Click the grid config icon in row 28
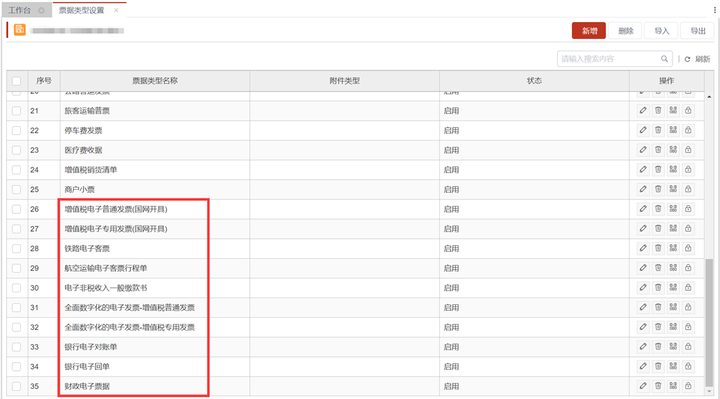 [x=673, y=248]
